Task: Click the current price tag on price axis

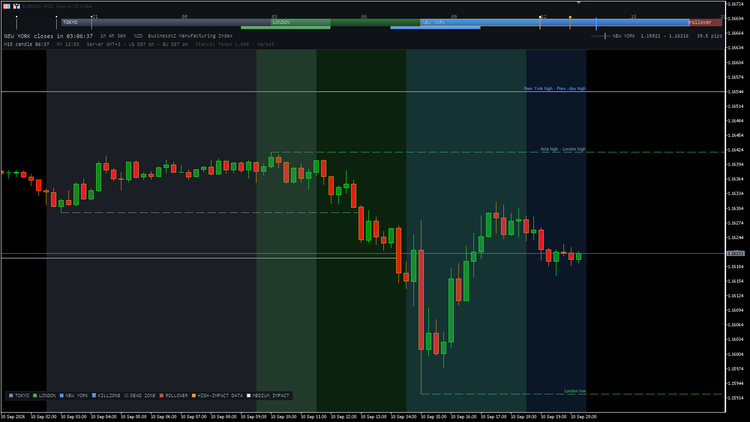Action: coord(736,254)
